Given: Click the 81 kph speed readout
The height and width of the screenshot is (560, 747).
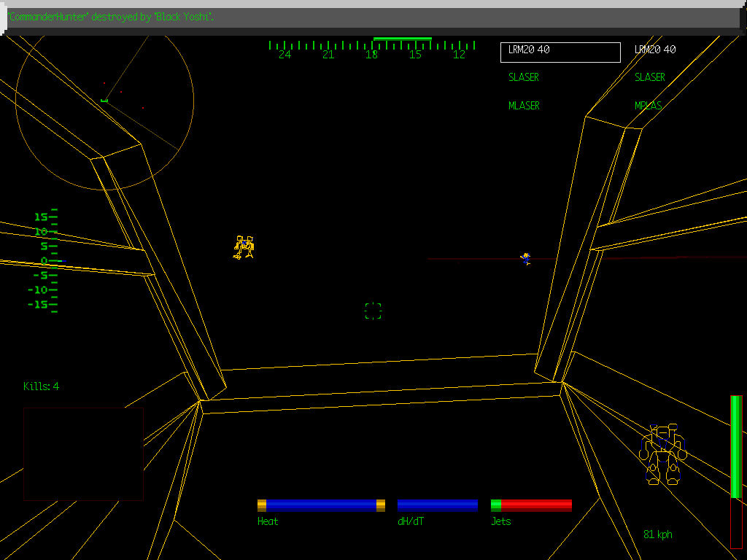Looking at the screenshot, I should pyautogui.click(x=657, y=534).
